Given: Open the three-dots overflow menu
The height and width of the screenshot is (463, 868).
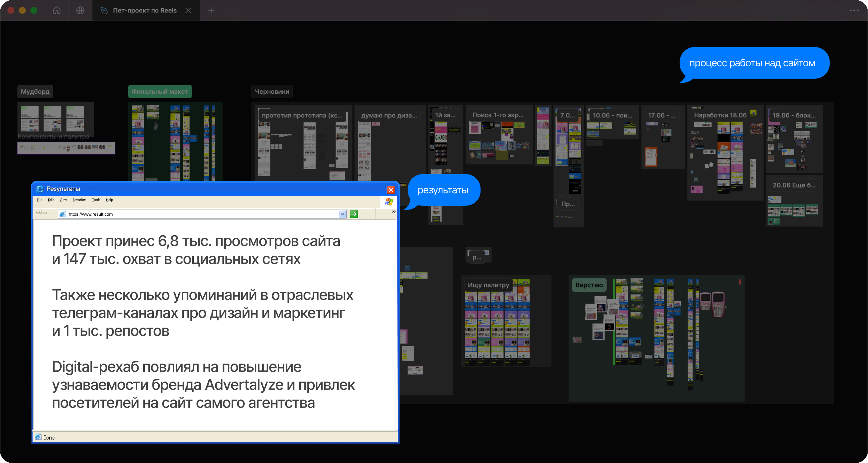Looking at the screenshot, I should 854,11.
